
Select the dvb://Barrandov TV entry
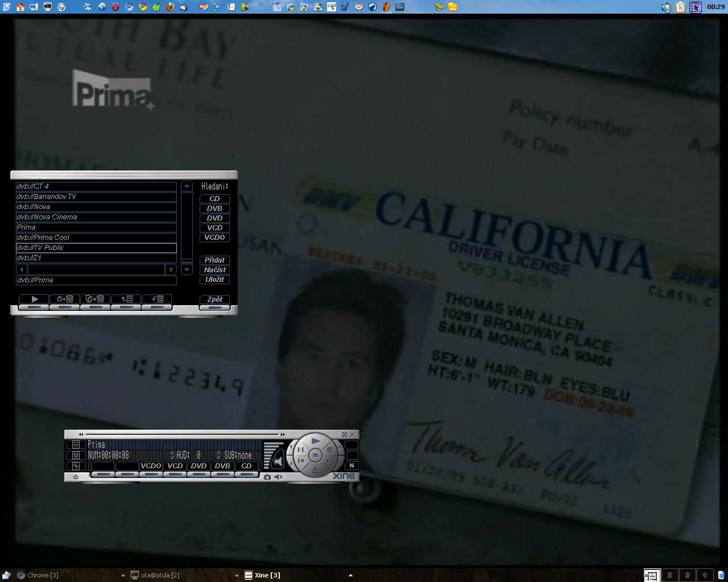click(x=96, y=197)
